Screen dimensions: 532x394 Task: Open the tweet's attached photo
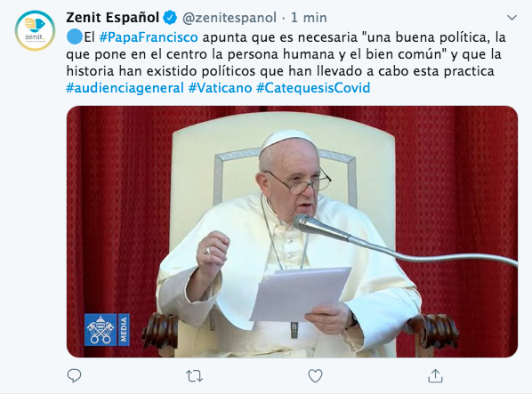click(x=292, y=231)
